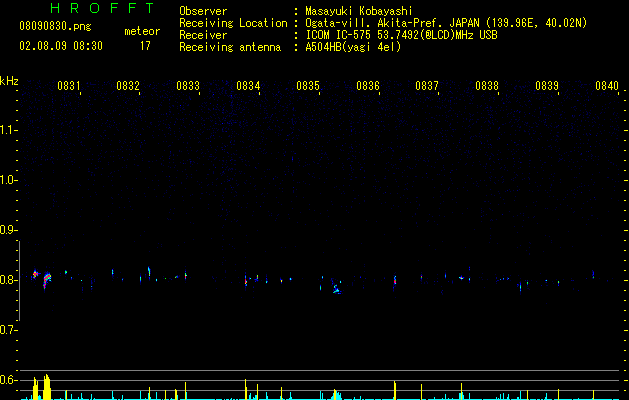Click the 0.6 frequency axis label
629x400 pixels.
point(8,380)
